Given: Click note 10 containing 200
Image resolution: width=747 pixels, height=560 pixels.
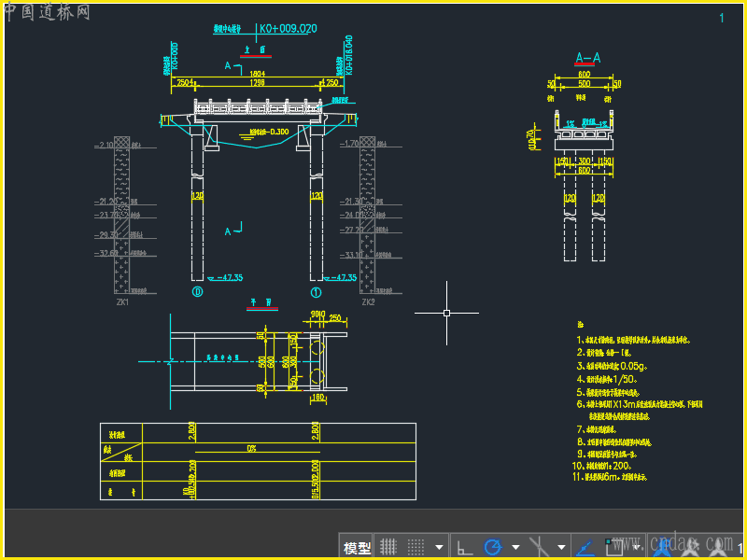Looking at the screenshot, I should click(x=602, y=466).
